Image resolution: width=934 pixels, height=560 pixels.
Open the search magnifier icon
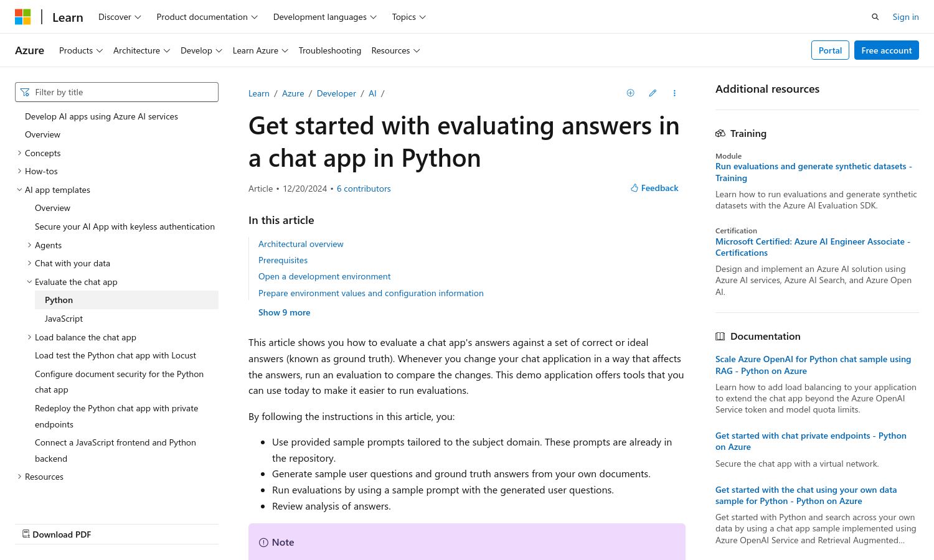(875, 17)
